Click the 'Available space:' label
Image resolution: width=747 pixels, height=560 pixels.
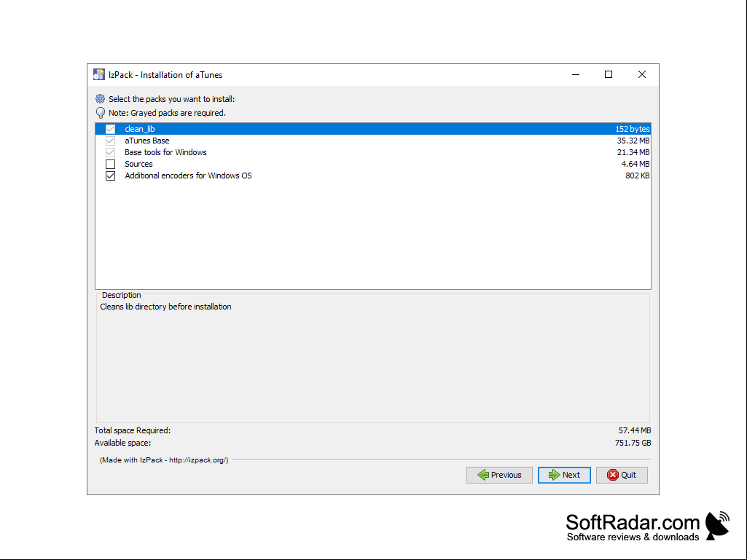(122, 443)
